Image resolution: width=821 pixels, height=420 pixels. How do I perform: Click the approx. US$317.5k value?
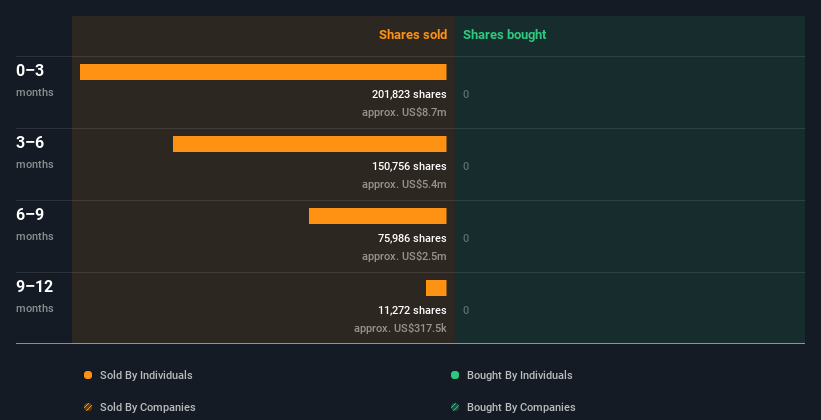(x=400, y=328)
